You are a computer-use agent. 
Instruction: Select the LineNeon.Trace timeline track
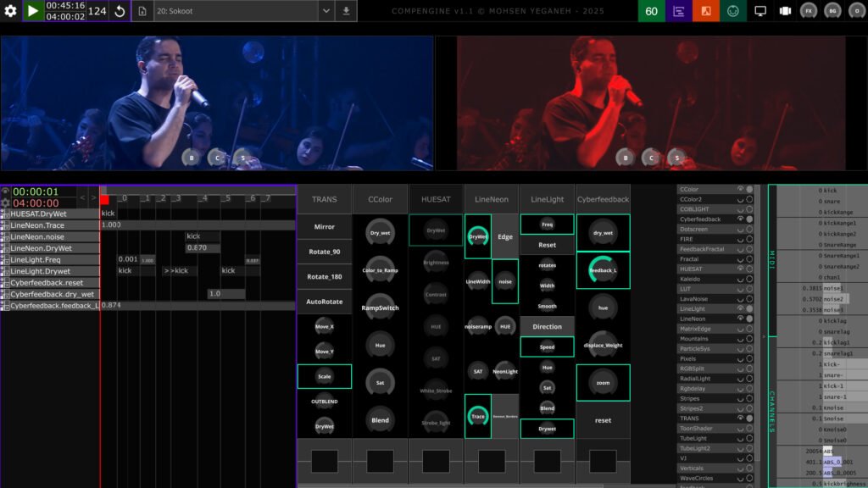coord(49,225)
